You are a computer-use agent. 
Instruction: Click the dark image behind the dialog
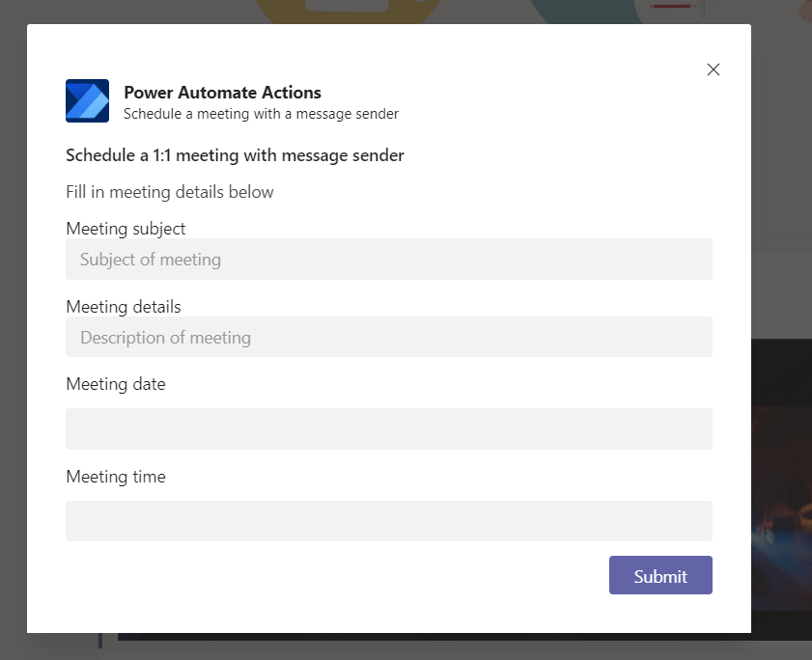pos(780,482)
